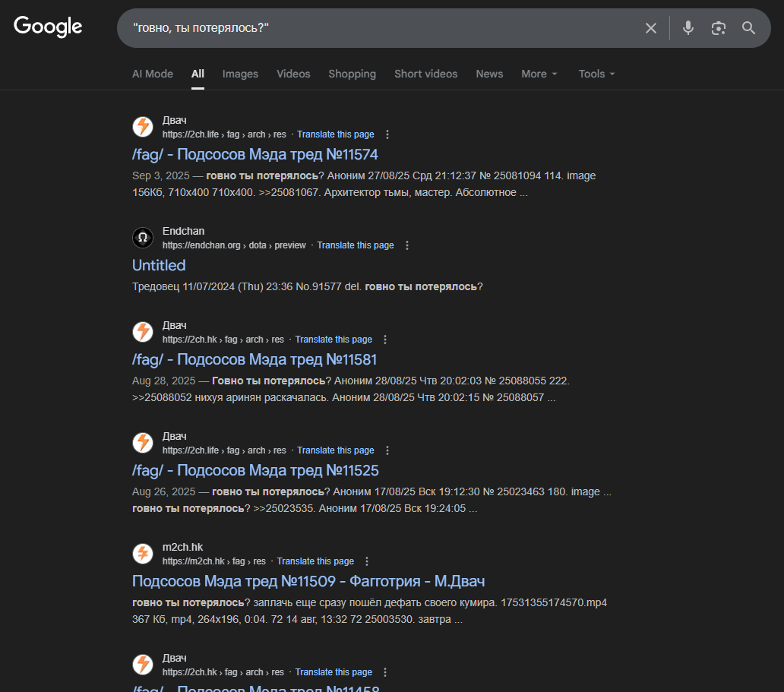Start voice search with microphone icon
This screenshot has width=784, height=692.
click(x=688, y=28)
